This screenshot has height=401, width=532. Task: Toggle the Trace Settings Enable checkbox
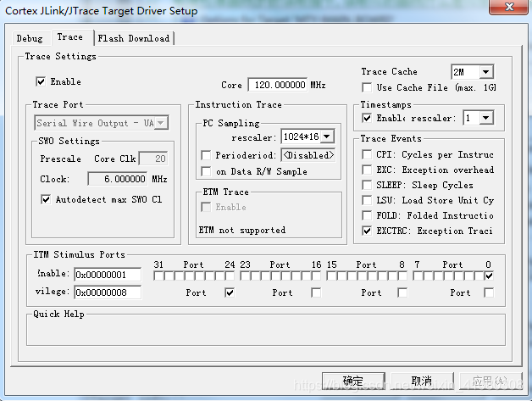point(41,81)
